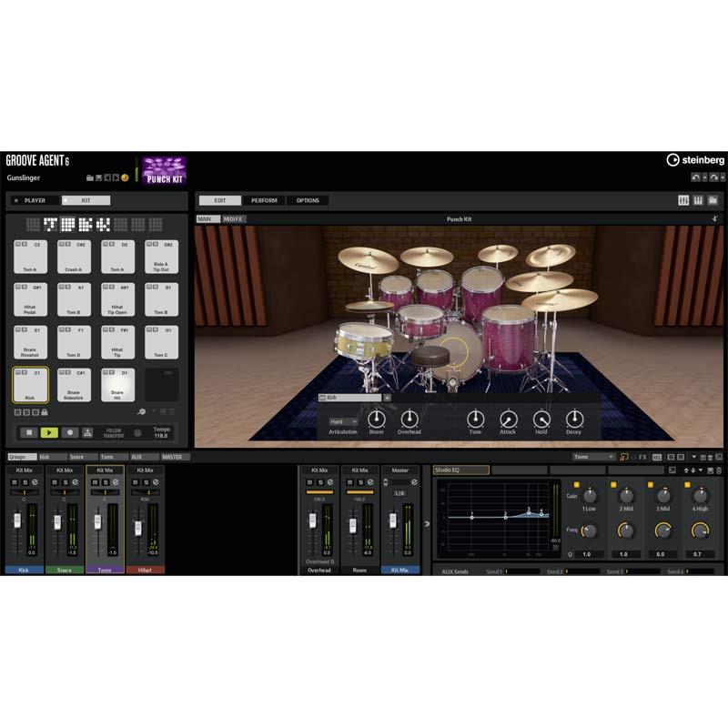Image resolution: width=728 pixels, height=728 pixels.
Task: Switch to the Perform tab
Action: click(x=264, y=200)
